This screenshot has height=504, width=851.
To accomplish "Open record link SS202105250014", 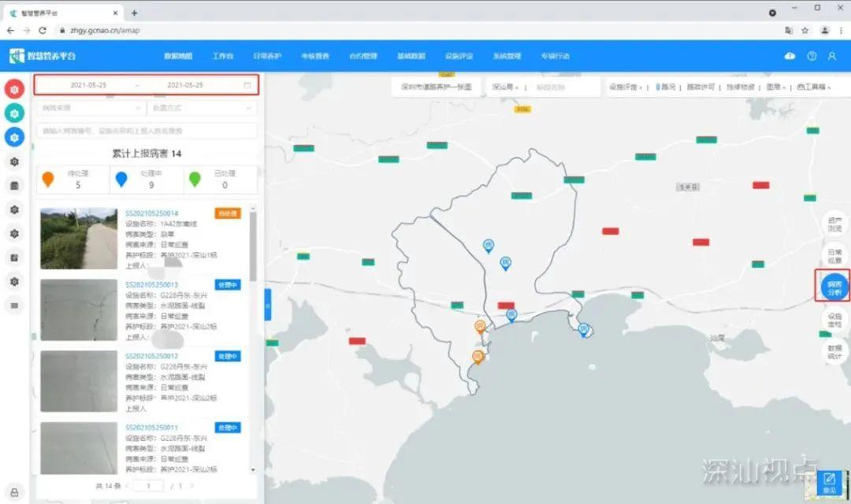I will point(151,213).
